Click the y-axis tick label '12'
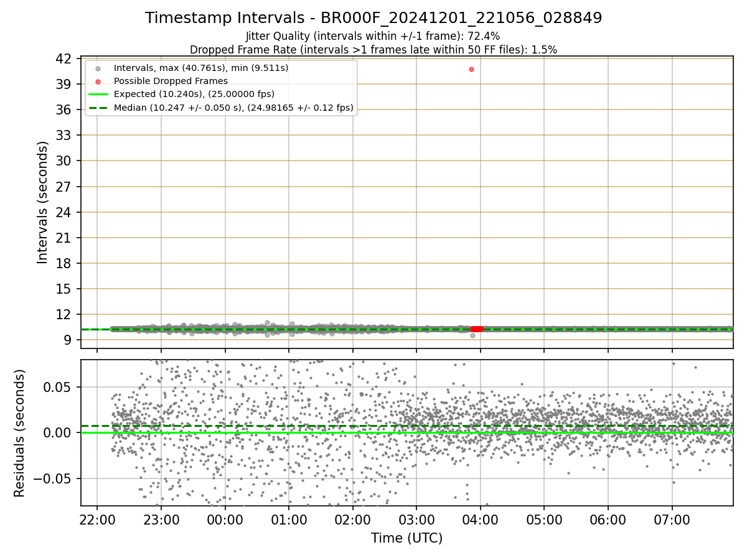The height and width of the screenshot is (560, 747). (x=63, y=314)
